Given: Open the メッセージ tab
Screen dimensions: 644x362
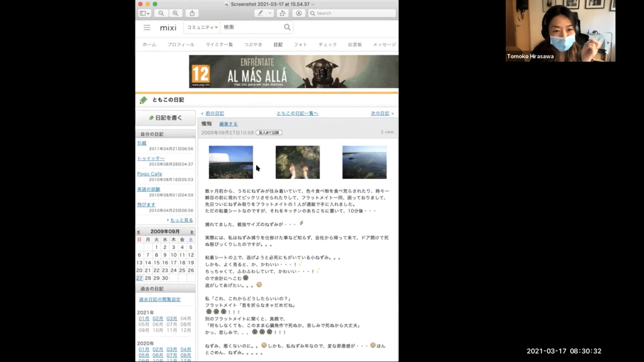Looking at the screenshot, I should (x=384, y=44).
